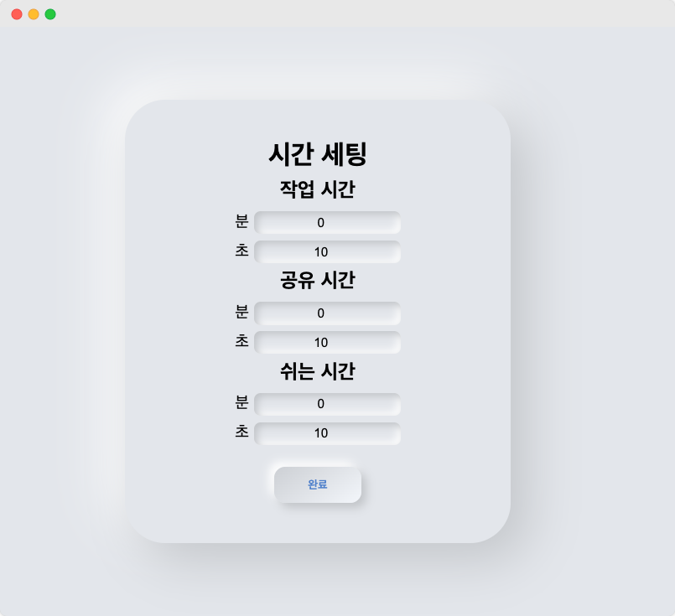Click into the 쉬는 시간 분 input
675x616 pixels.
pos(328,404)
